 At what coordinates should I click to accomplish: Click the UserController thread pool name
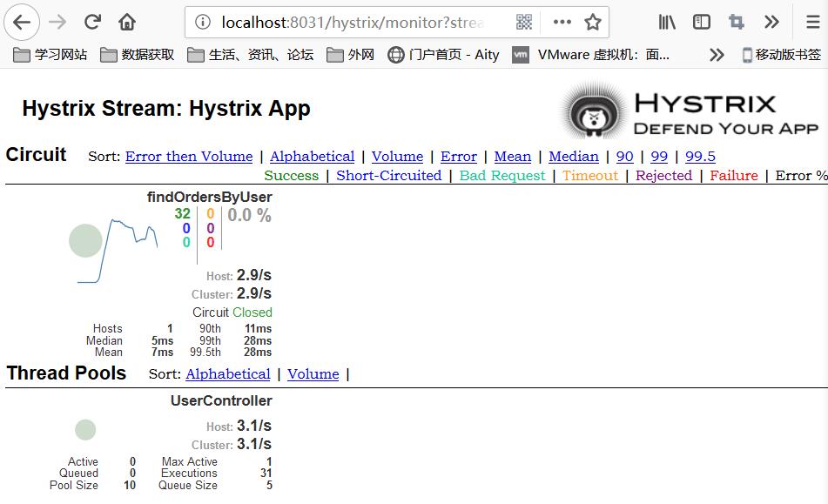click(221, 401)
